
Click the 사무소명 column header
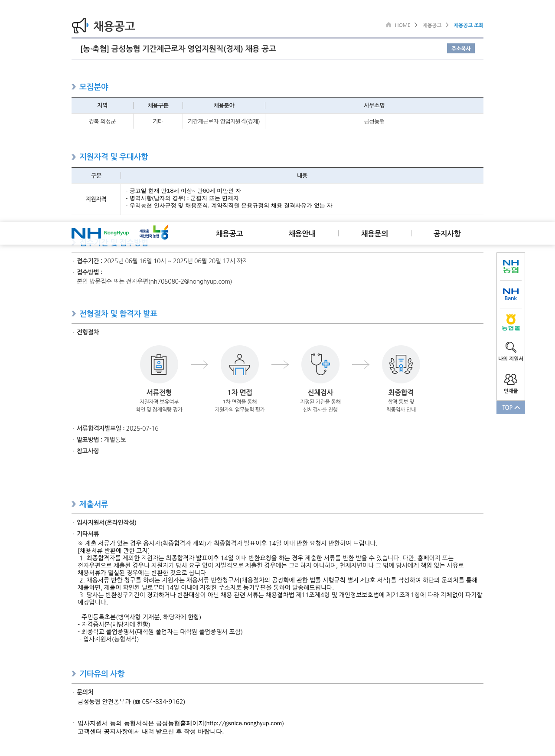[x=374, y=105]
